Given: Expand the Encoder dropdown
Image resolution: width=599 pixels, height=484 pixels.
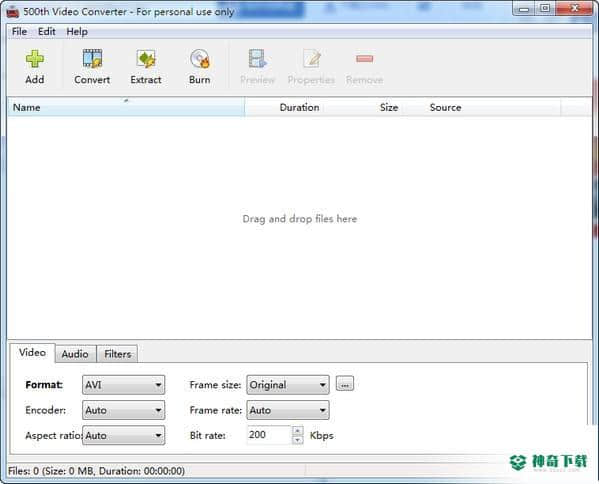Looking at the screenshot, I should (x=123, y=410).
